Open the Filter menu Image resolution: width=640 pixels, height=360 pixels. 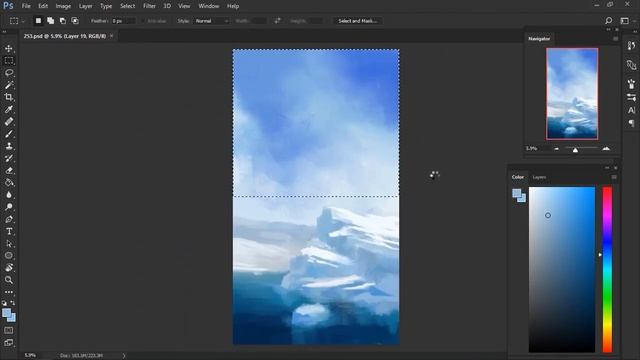coord(149,6)
